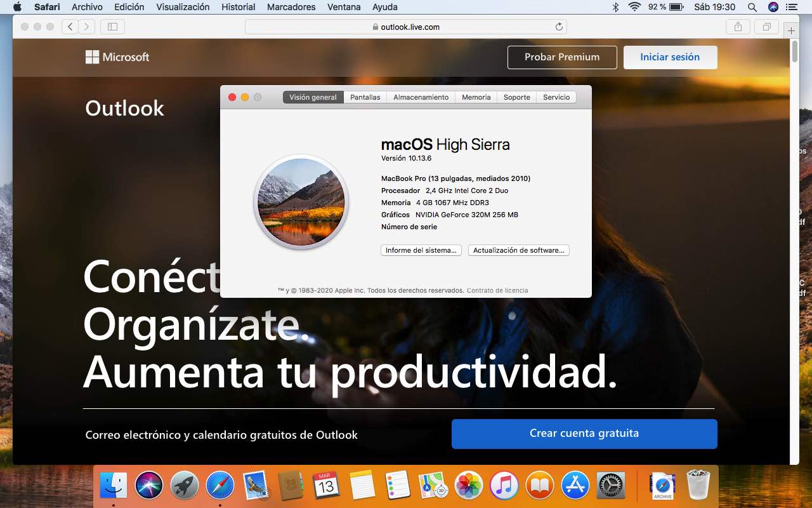Open the Trash in the Dock

[698, 485]
